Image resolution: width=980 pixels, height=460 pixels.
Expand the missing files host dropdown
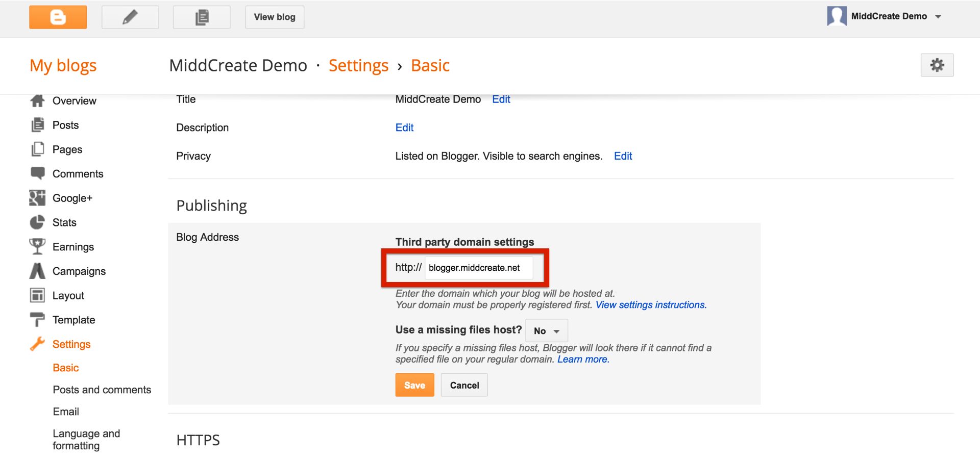(547, 331)
